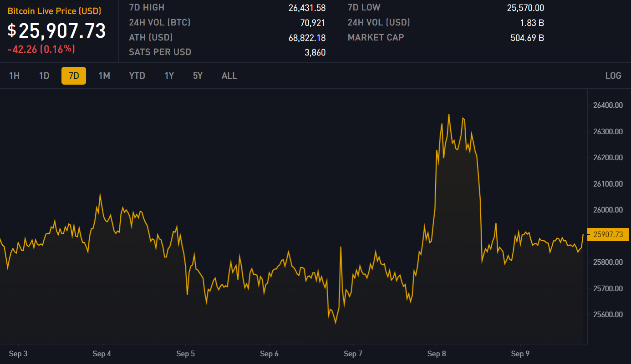The height and width of the screenshot is (364, 631).
Task: Click the Bitcoin Live Price (USD) heading
Action: pyautogui.click(x=54, y=11)
